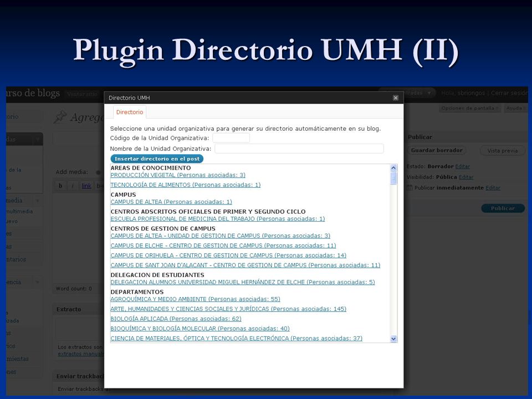The image size is (532, 399).
Task: Click the pushpin icon beside Agregar heading
Action: coord(60,117)
